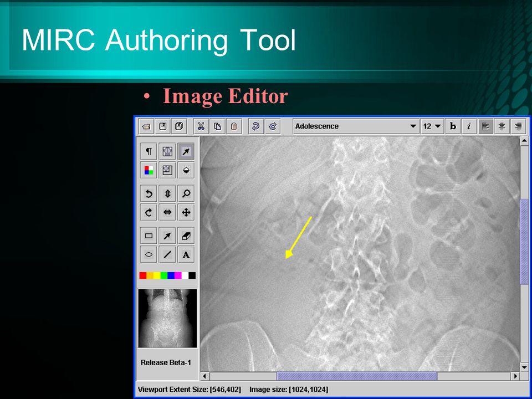Pick the red color swatch
This screenshot has width=532, height=399.
click(143, 275)
